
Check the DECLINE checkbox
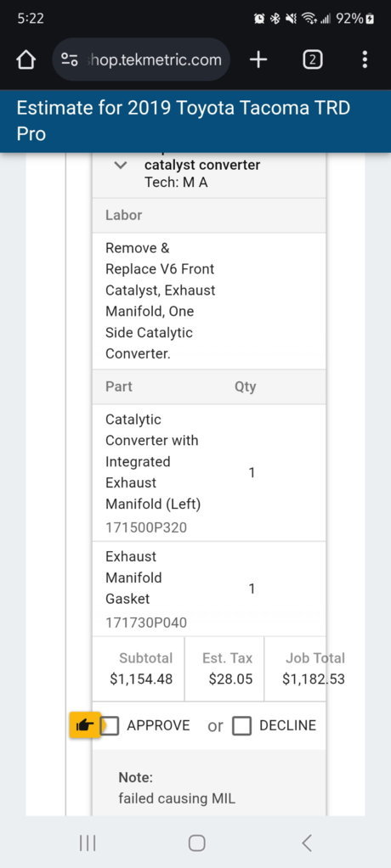coord(242,725)
